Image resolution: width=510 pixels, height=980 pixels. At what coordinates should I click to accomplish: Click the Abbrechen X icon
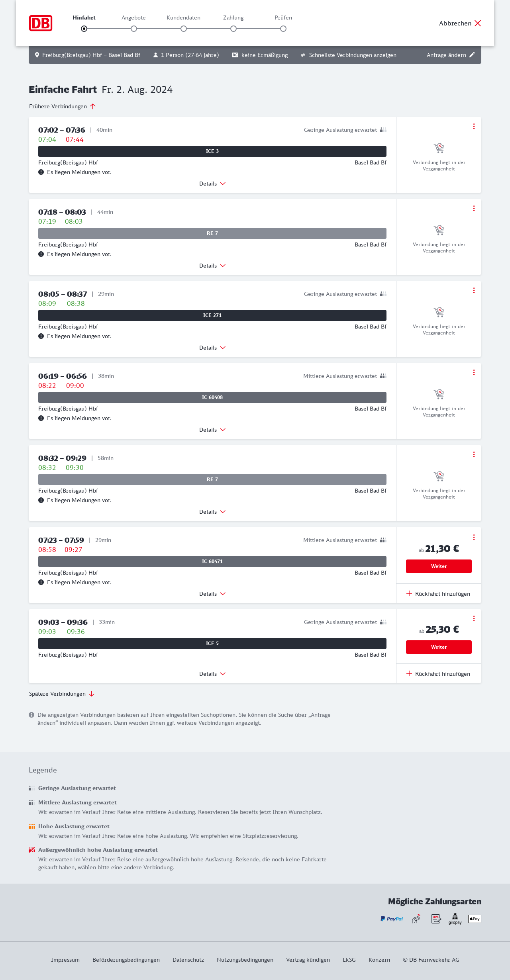coord(478,23)
